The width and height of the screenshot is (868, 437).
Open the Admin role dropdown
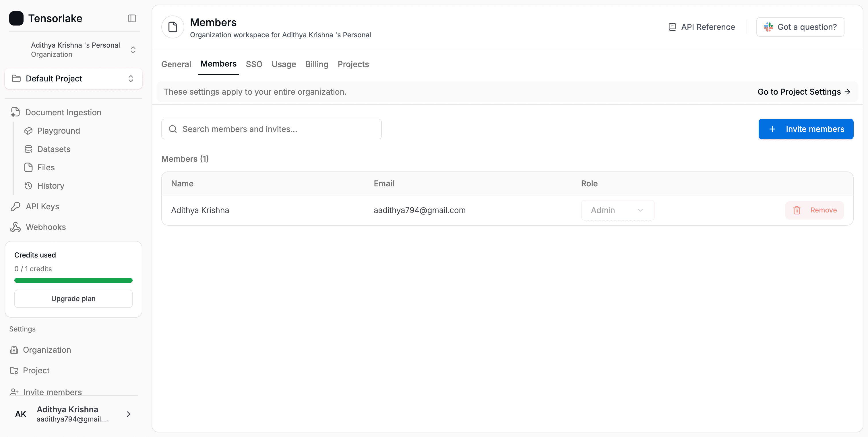pyautogui.click(x=618, y=210)
